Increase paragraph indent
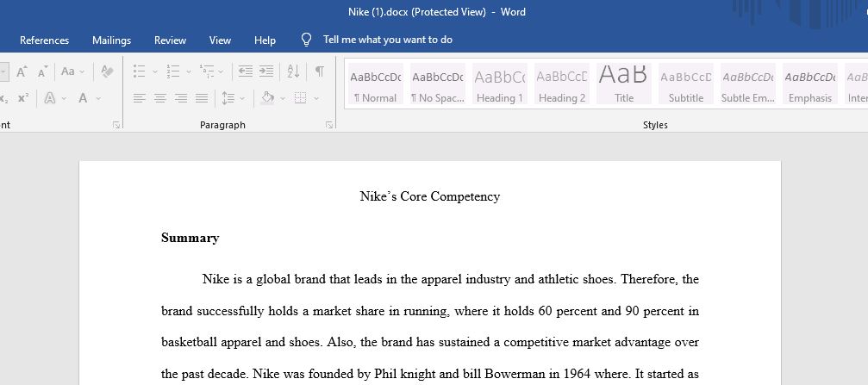 coord(266,71)
